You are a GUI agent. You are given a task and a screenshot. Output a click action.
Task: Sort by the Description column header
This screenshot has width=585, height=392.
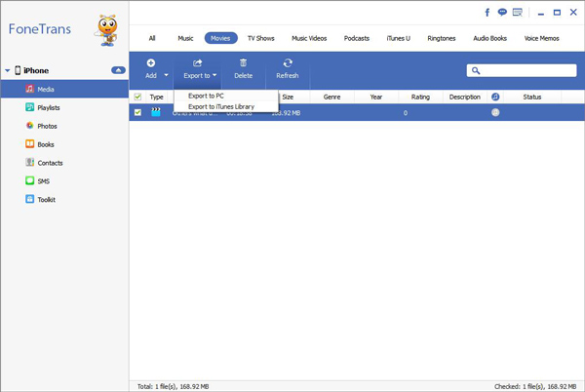click(x=464, y=97)
